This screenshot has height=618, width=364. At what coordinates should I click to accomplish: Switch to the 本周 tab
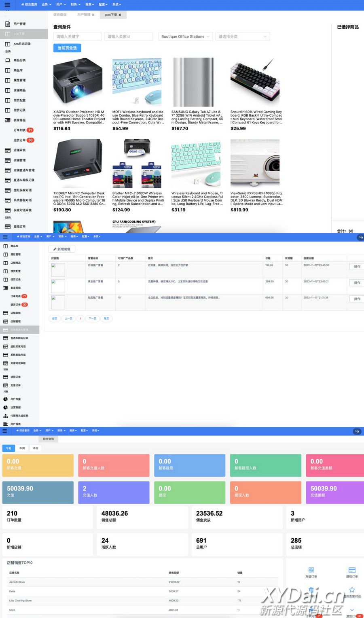tap(22, 448)
